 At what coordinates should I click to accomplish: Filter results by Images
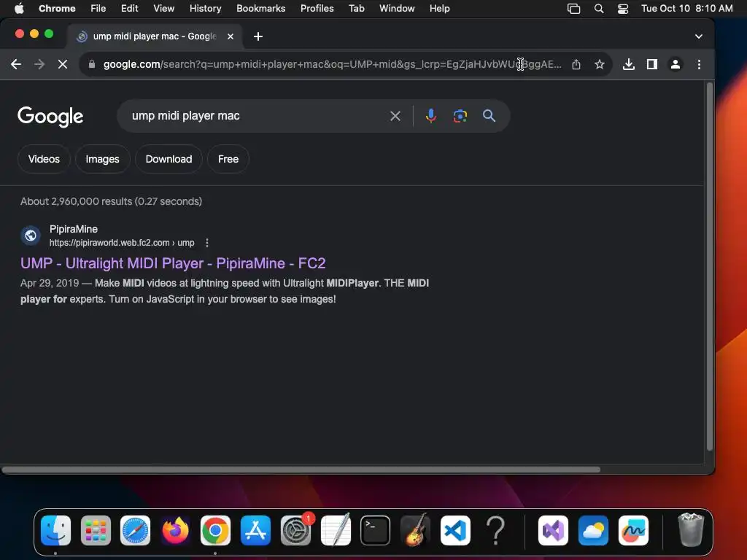point(102,159)
